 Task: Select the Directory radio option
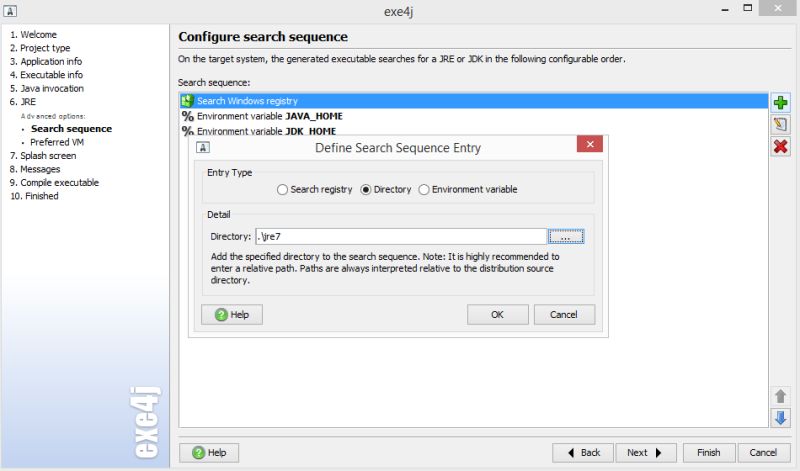point(386,189)
